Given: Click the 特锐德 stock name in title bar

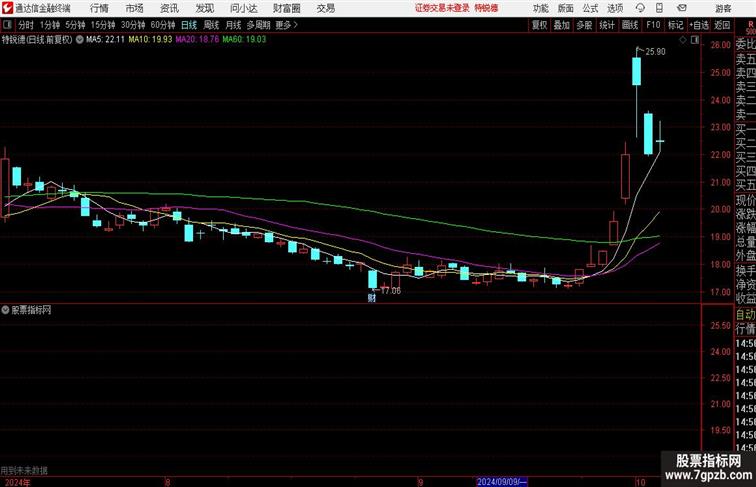Looking at the screenshot, I should click(x=486, y=8).
